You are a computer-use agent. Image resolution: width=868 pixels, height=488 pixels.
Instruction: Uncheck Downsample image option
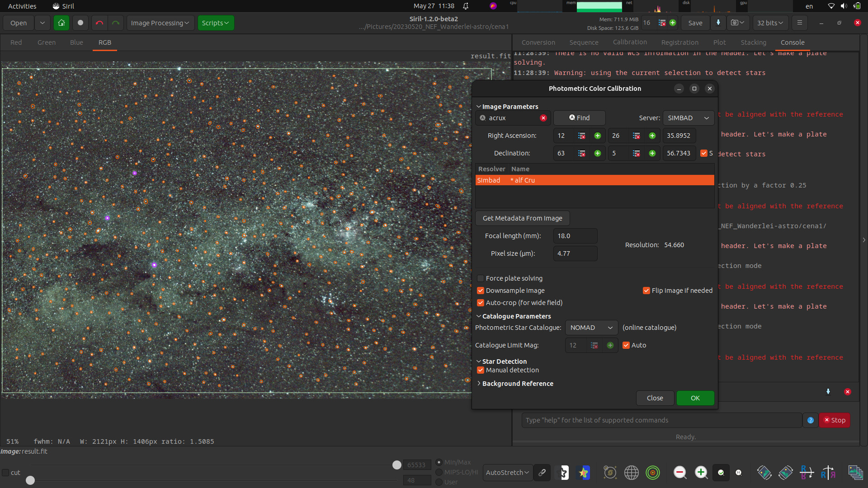[x=481, y=291]
